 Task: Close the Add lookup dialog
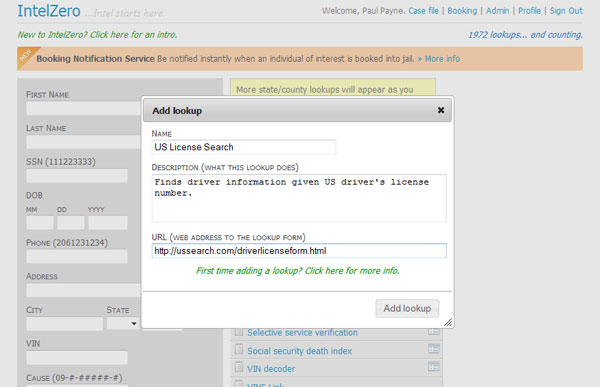tap(441, 110)
